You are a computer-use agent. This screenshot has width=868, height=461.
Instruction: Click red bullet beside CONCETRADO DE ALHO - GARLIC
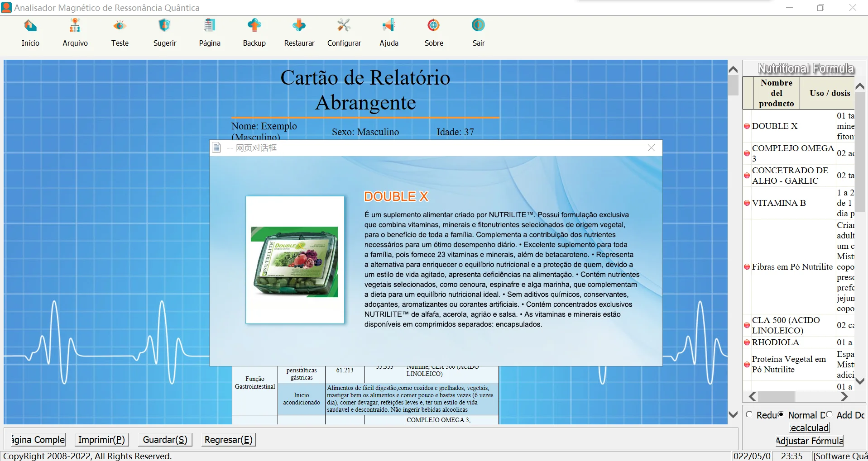click(x=747, y=176)
